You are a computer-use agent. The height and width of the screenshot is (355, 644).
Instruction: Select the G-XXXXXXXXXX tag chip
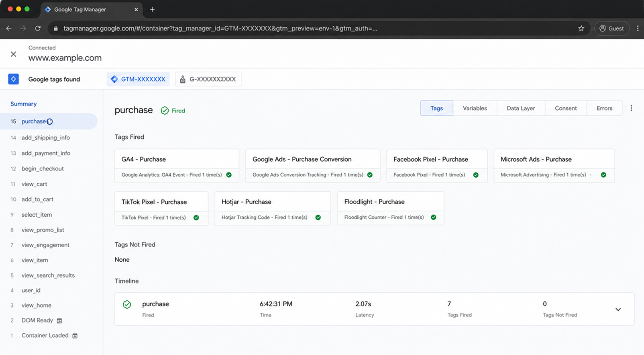(x=208, y=79)
